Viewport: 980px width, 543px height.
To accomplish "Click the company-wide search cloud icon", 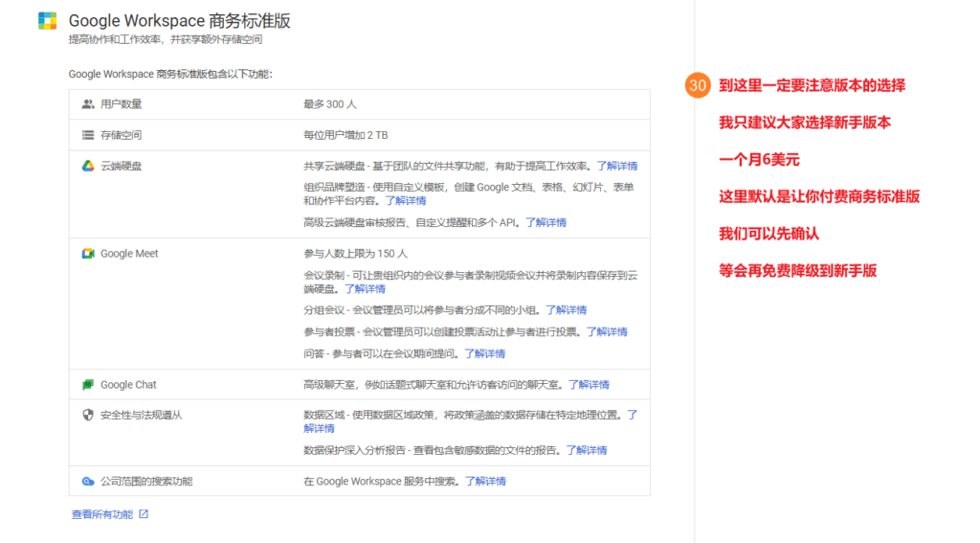I will [x=88, y=481].
